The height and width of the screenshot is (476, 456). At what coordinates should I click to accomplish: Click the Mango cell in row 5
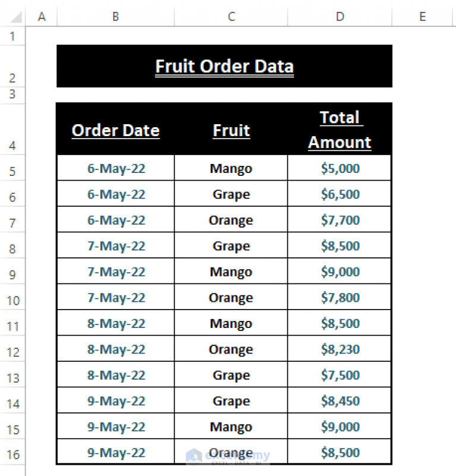[230, 168]
